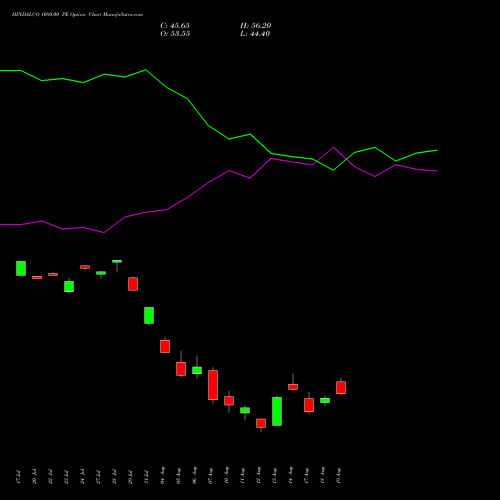Click the '29 Jul' date axis label
Screen dimensions: 500x500
point(130,477)
